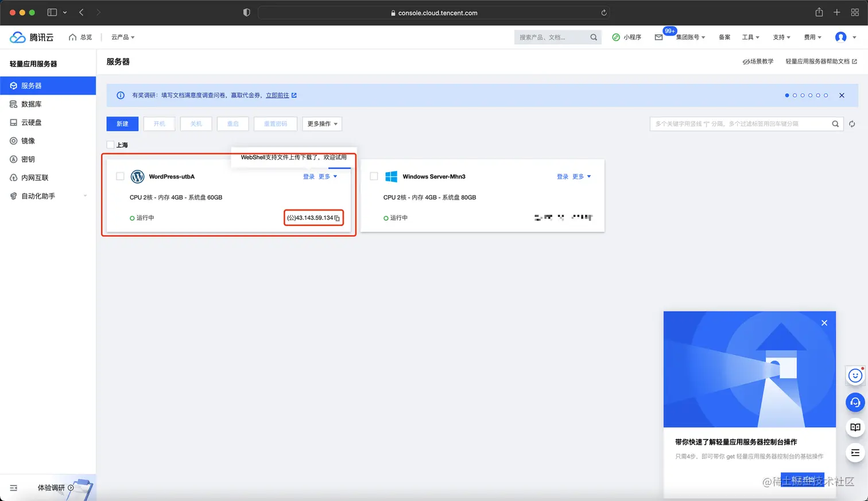Click the first banner carousel dot
The image size is (868, 501).
(x=787, y=95)
